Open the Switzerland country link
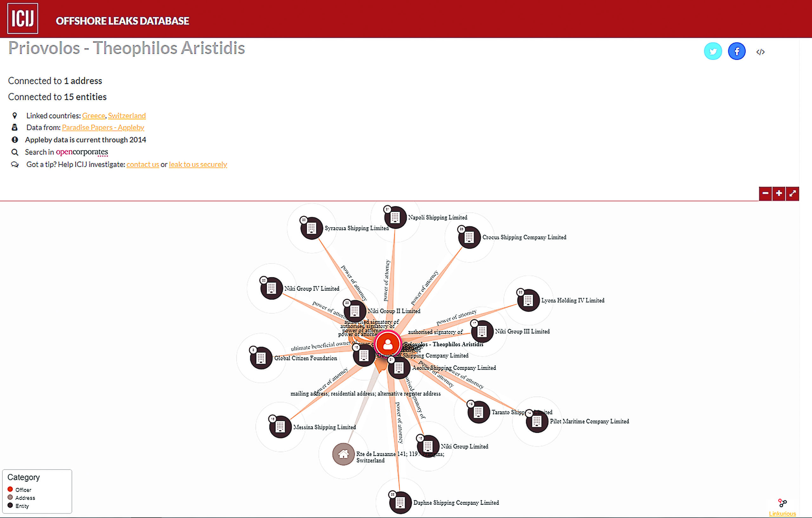812x518 pixels. (x=127, y=116)
